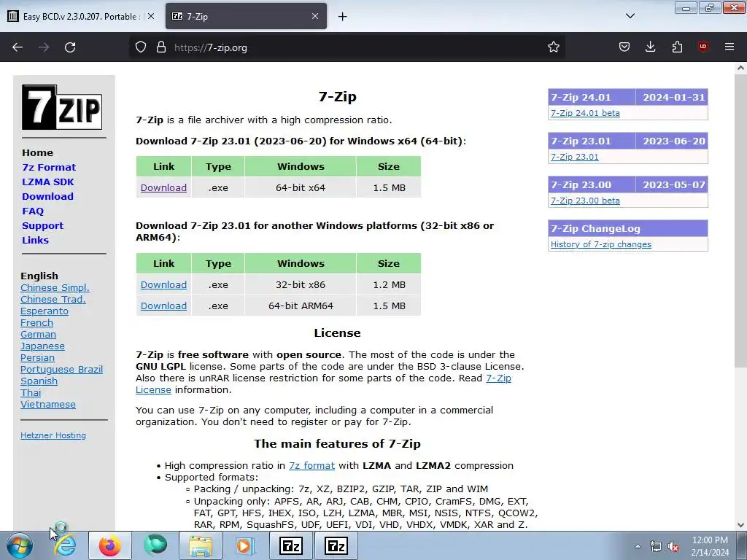The height and width of the screenshot is (560, 747).
Task: Show site security info via padlock icon
Action: pos(161,47)
